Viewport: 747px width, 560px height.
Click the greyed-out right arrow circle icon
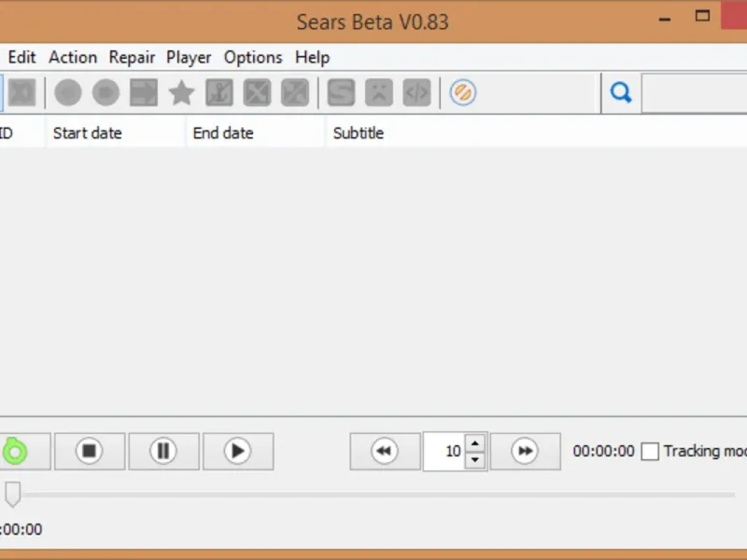click(x=106, y=92)
